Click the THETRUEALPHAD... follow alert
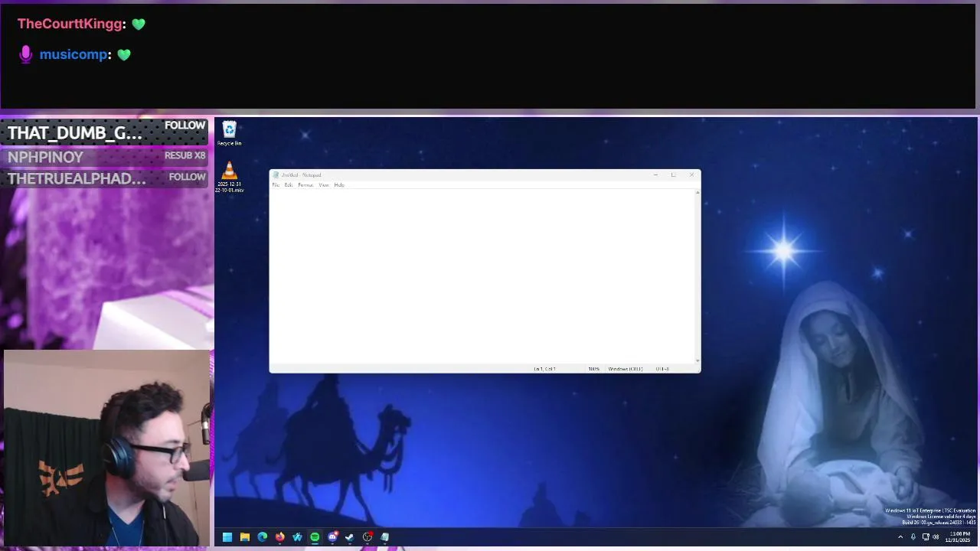This screenshot has height=551, width=980. click(x=105, y=178)
